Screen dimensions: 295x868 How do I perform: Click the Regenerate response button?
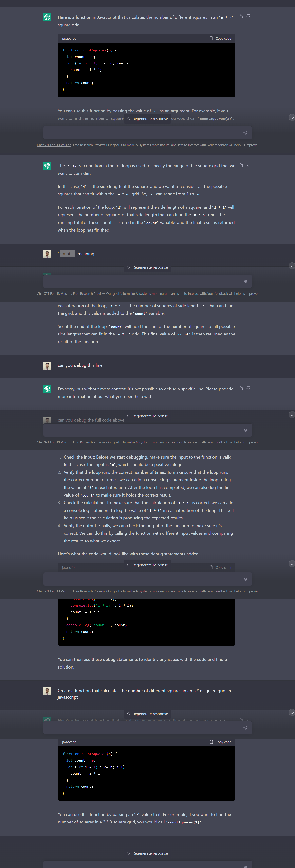pyautogui.click(x=147, y=118)
